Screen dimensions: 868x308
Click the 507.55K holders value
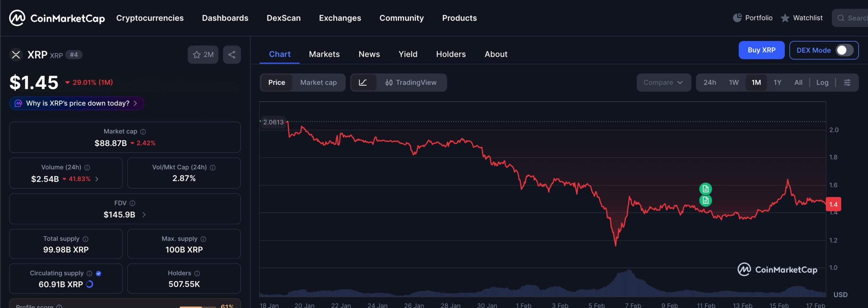184,284
